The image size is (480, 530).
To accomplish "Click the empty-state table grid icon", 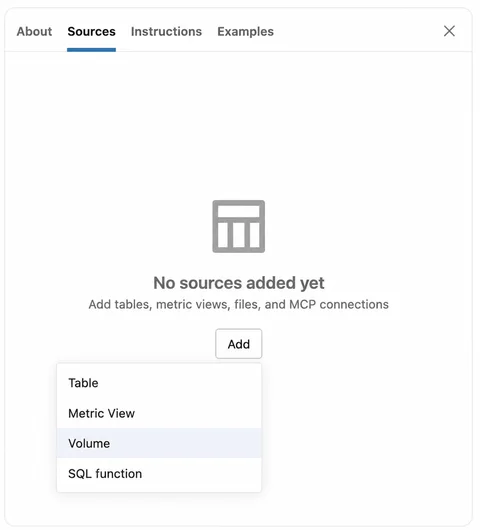I will click(x=238, y=226).
